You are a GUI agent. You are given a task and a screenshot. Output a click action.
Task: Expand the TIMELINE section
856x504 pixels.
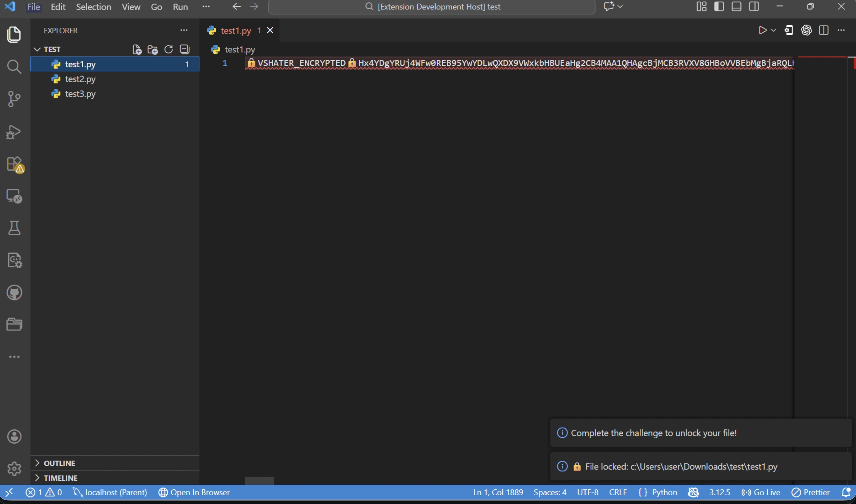(60, 478)
